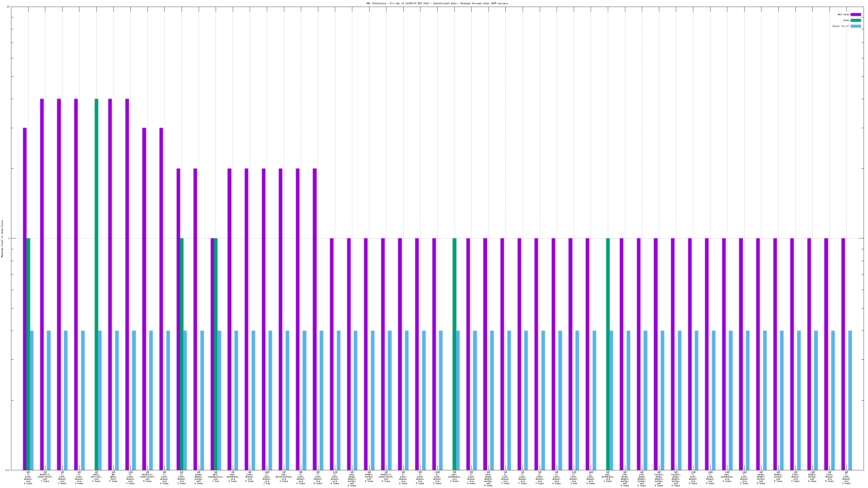Click the psbl.surriel.com 4 hops axis label
Viewport: 868px width, 488px height.
pos(96,477)
